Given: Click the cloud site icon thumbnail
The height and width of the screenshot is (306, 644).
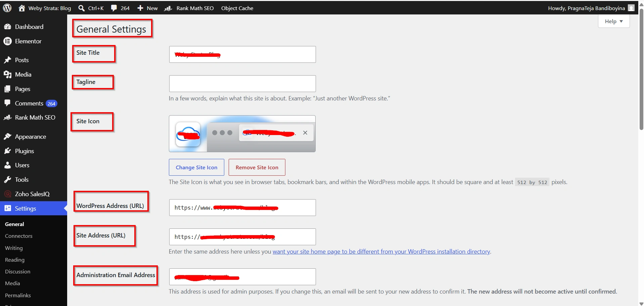Looking at the screenshot, I should click(188, 134).
